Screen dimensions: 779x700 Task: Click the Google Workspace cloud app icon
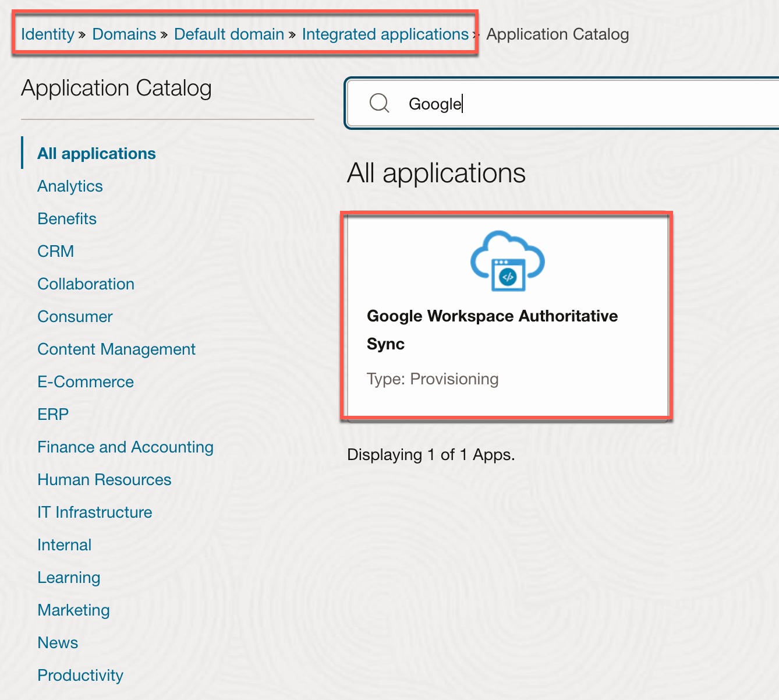point(507,261)
